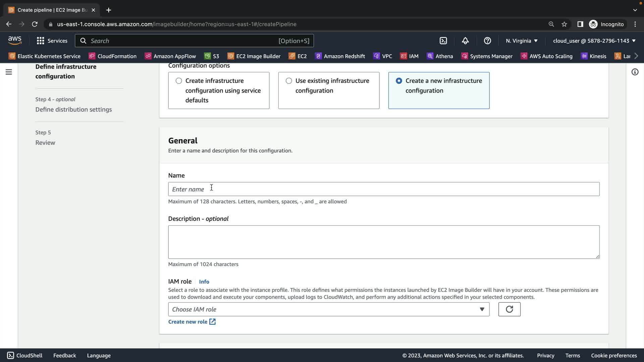
Task: Open the N. Virginia region dropdown
Action: (x=522, y=41)
